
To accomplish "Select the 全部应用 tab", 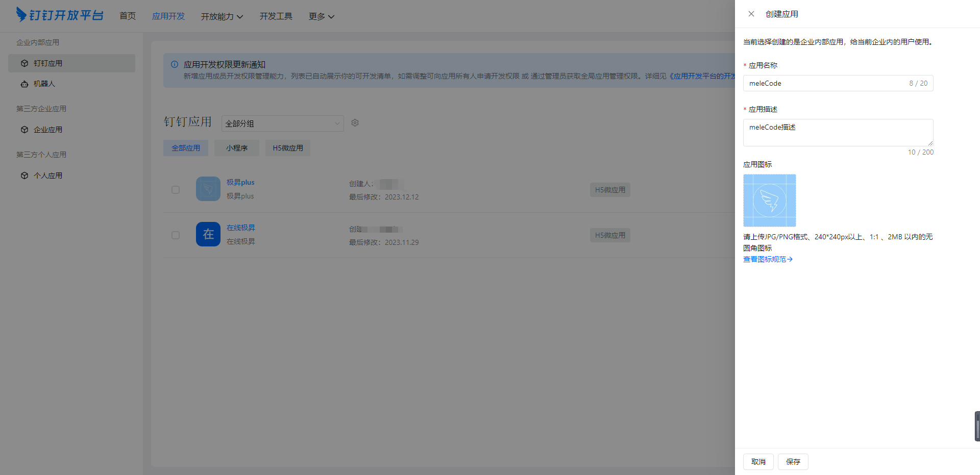I will (x=186, y=148).
